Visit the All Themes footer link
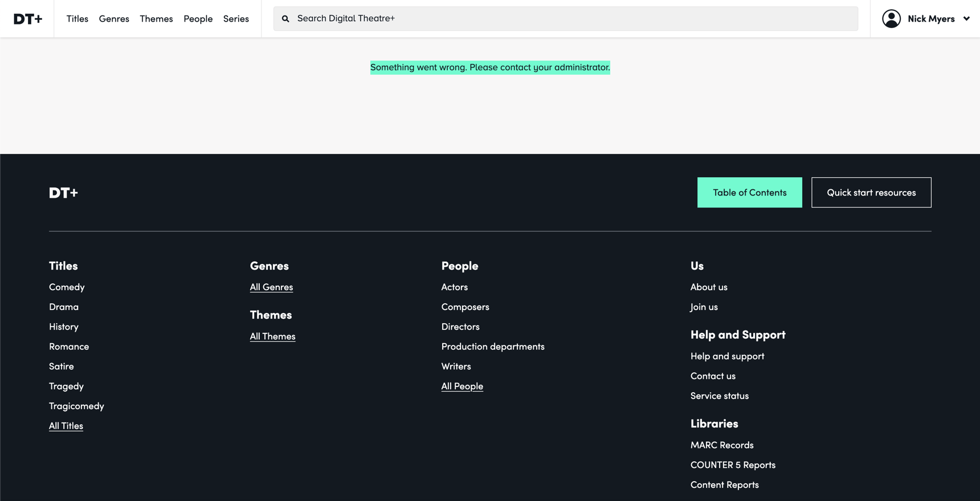980x501 pixels. click(272, 336)
